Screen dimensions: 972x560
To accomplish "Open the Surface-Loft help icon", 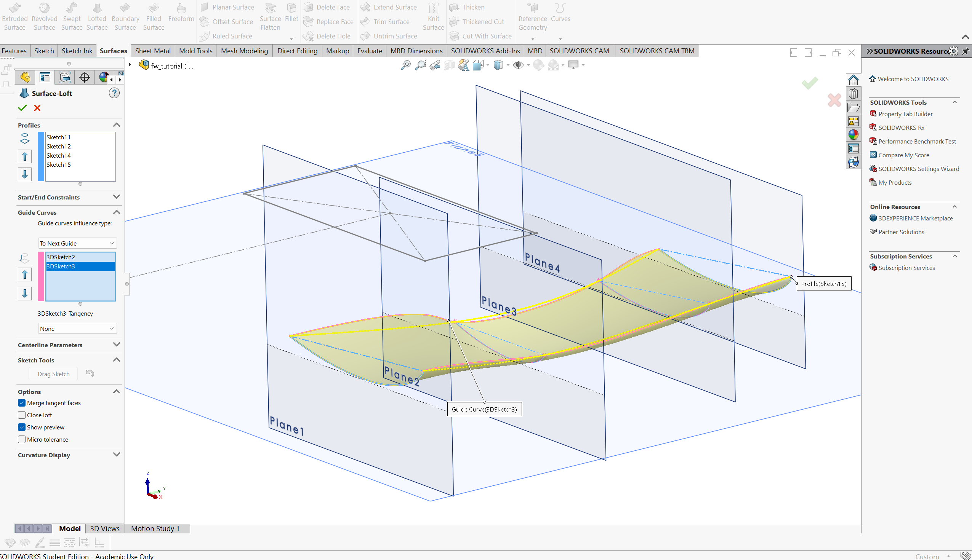I will [114, 93].
